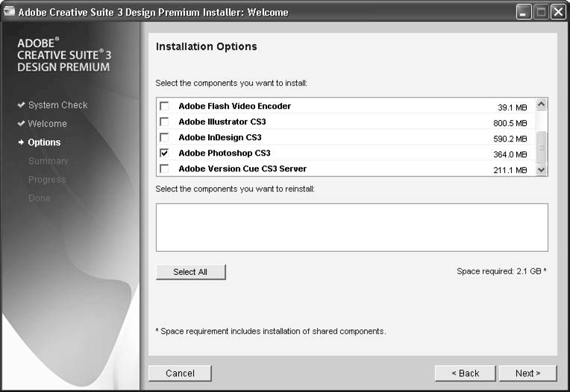Click the Cancel button
Image resolution: width=570 pixels, height=392 pixels.
(180, 373)
